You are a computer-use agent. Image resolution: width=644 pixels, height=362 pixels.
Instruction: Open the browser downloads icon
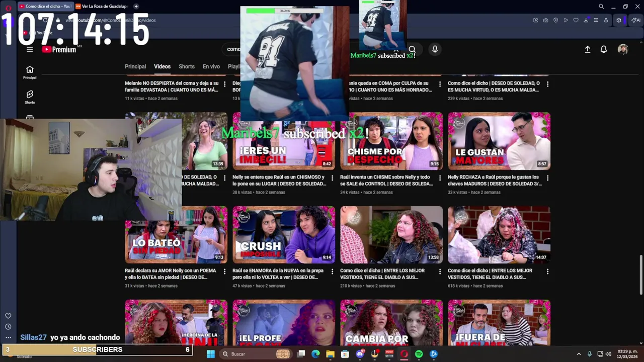coord(586,20)
